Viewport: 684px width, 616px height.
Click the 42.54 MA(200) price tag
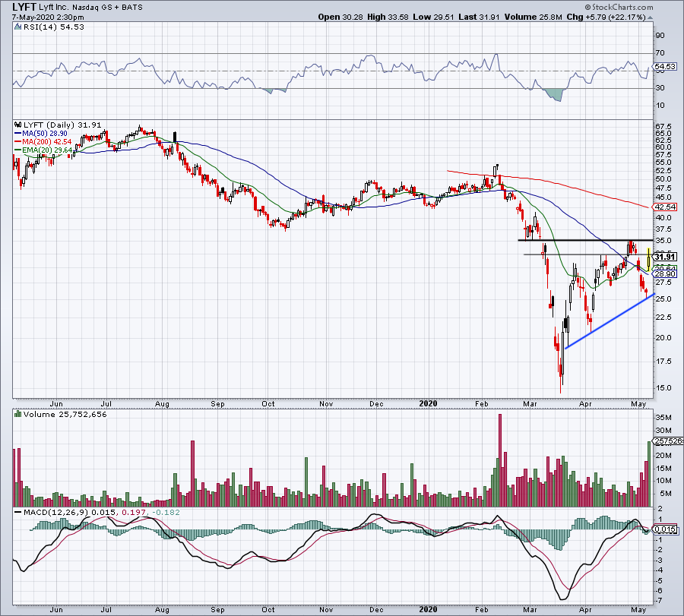[664, 207]
